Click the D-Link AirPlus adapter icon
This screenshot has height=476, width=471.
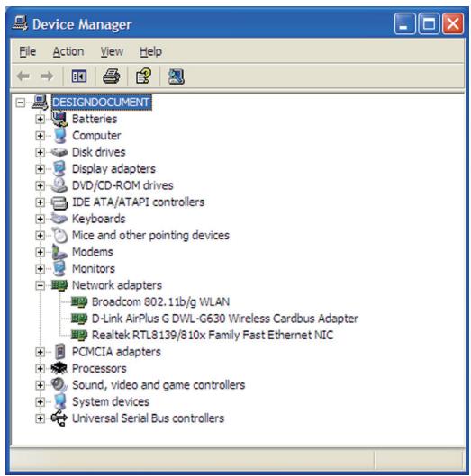coord(79,319)
